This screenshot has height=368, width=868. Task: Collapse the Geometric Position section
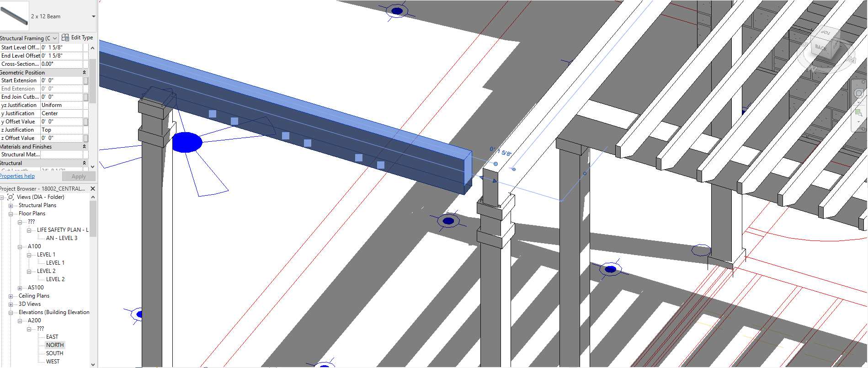84,73
